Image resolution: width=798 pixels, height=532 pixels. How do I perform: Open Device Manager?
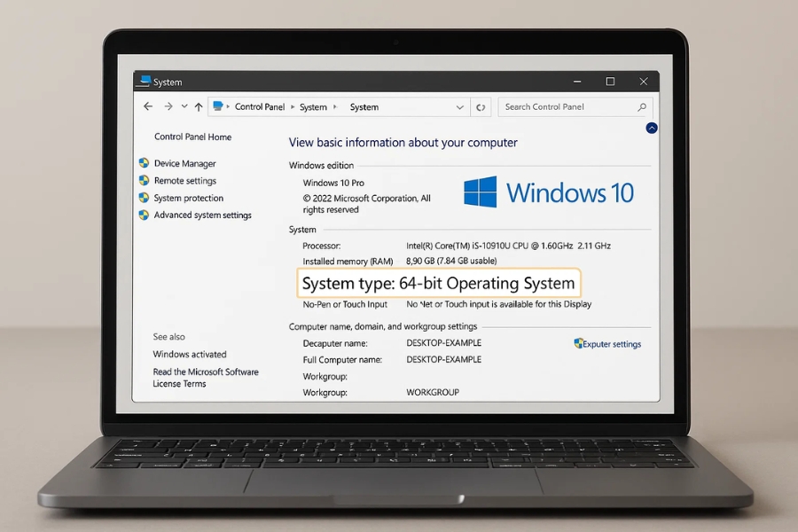coord(184,163)
